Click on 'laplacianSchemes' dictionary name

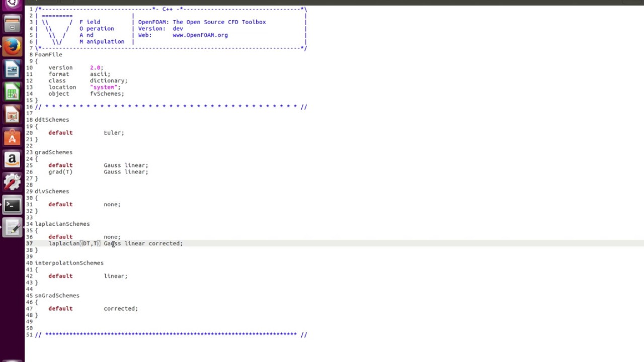coord(62,224)
